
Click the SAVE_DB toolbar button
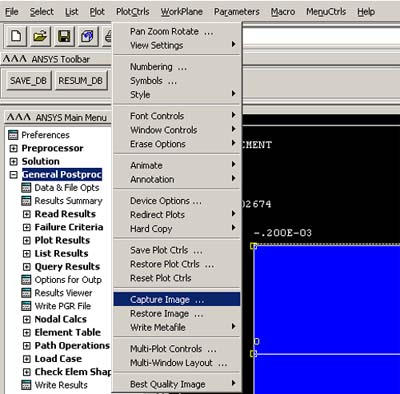point(28,81)
